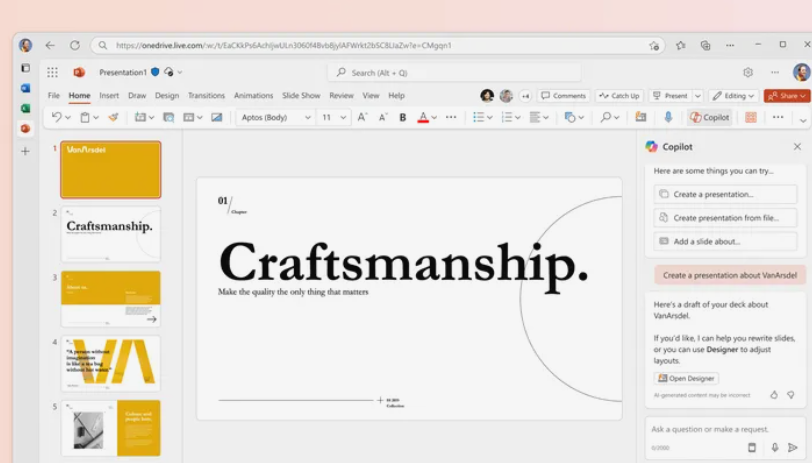Image resolution: width=812 pixels, height=463 pixels.
Task: Open the app launcher waffle icon
Action: pyautogui.click(x=52, y=72)
